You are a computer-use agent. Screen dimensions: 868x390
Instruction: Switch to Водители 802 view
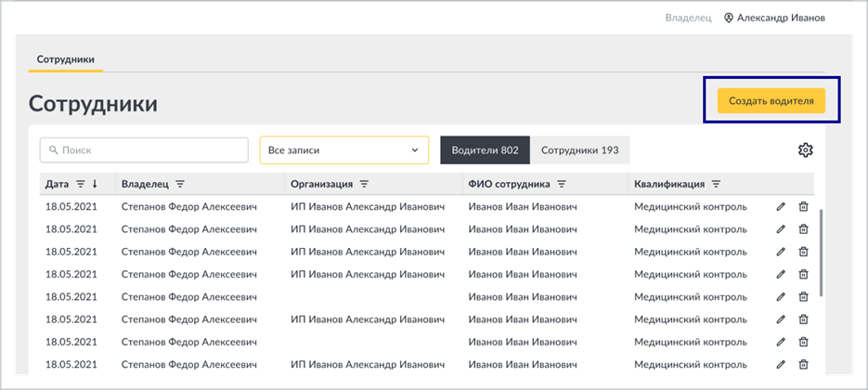[485, 150]
